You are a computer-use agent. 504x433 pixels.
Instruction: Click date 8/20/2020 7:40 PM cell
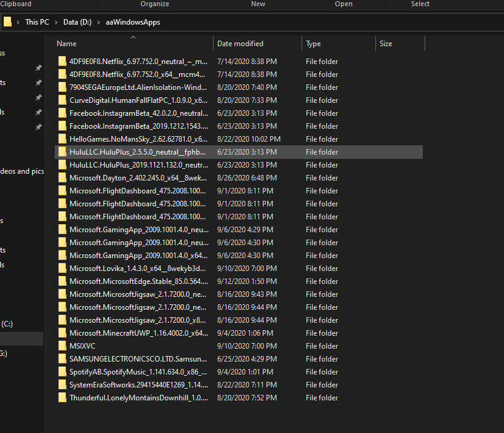pyautogui.click(x=247, y=87)
